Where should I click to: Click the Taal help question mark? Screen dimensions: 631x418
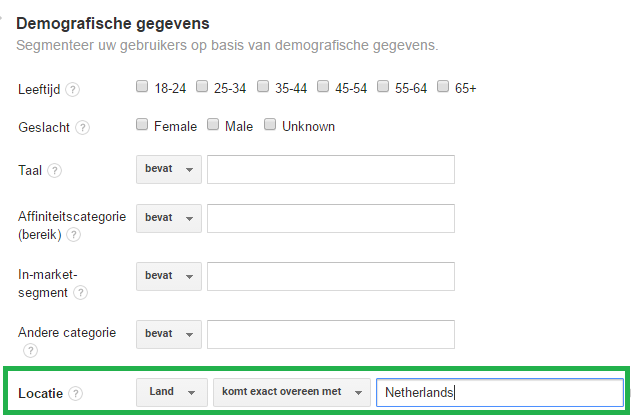[x=54, y=171]
